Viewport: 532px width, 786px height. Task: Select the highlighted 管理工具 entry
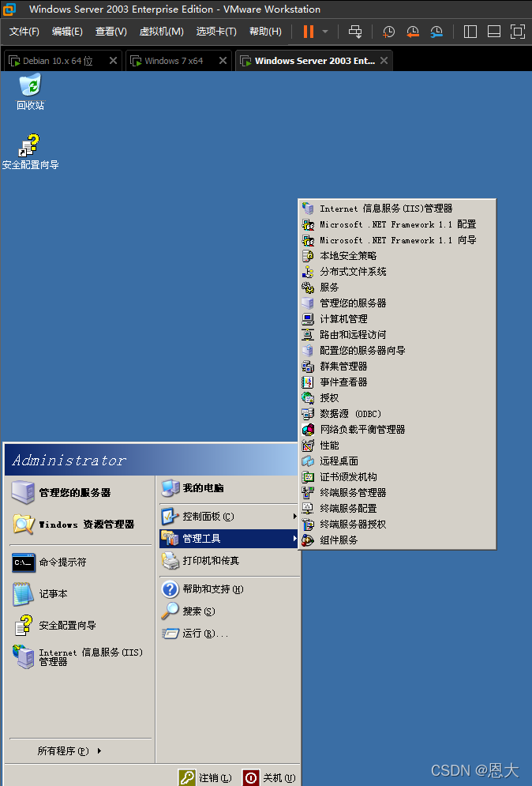(x=229, y=539)
